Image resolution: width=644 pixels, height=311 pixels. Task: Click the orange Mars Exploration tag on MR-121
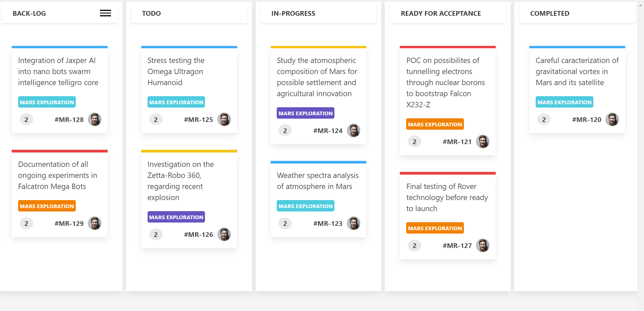435,124
